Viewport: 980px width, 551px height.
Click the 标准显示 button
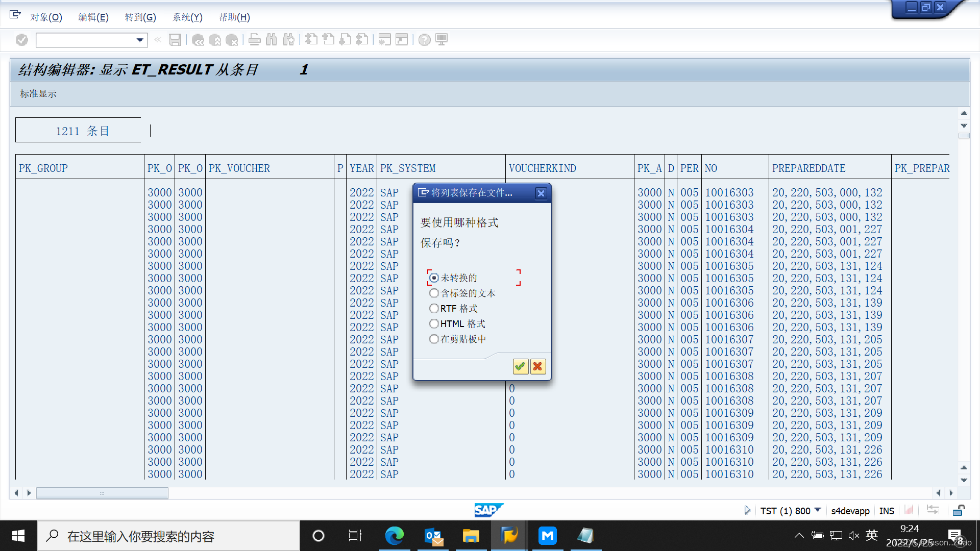38,94
